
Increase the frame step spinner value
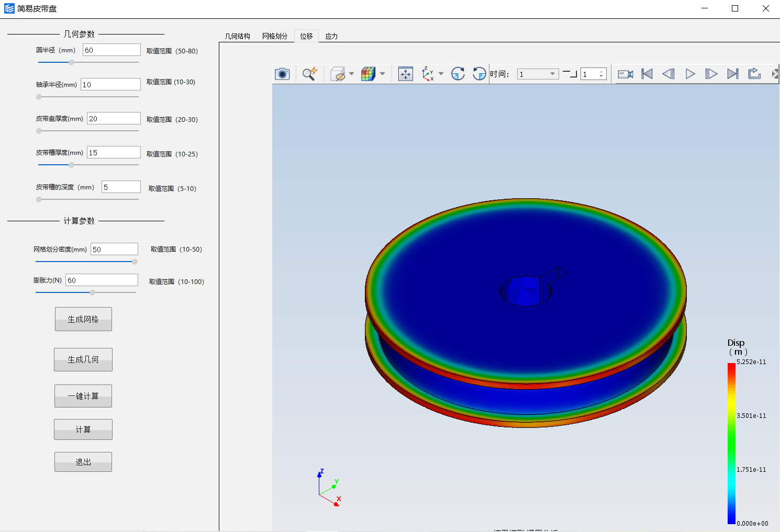pyautogui.click(x=601, y=72)
